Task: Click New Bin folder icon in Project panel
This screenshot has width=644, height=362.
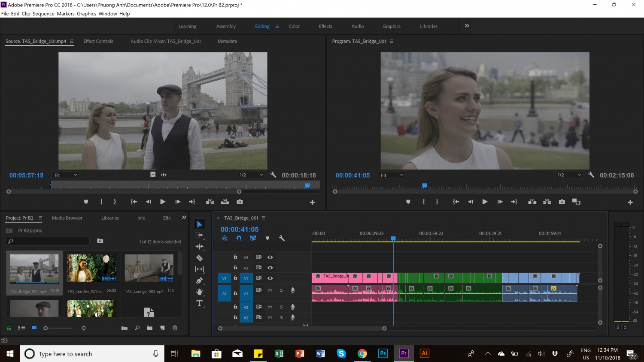Action: tap(149, 328)
